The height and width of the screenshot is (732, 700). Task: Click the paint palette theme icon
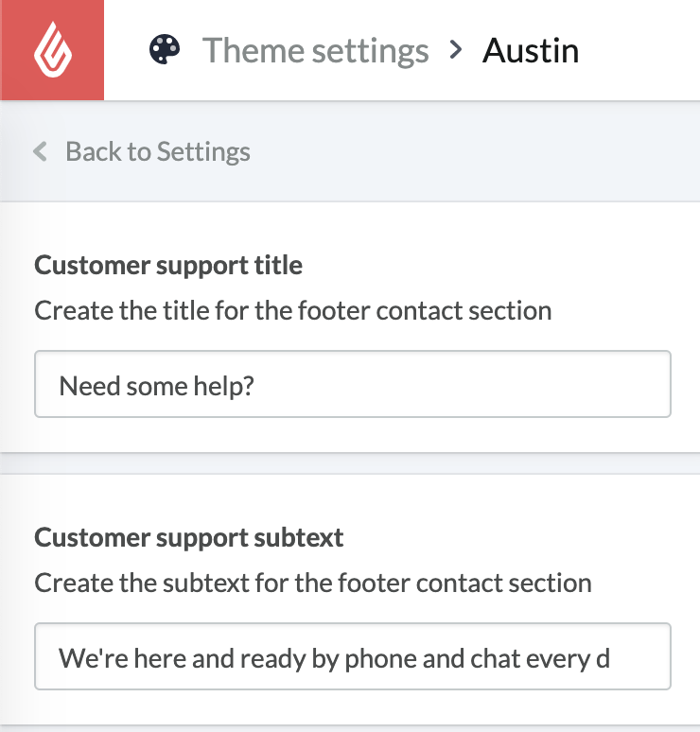tap(166, 50)
